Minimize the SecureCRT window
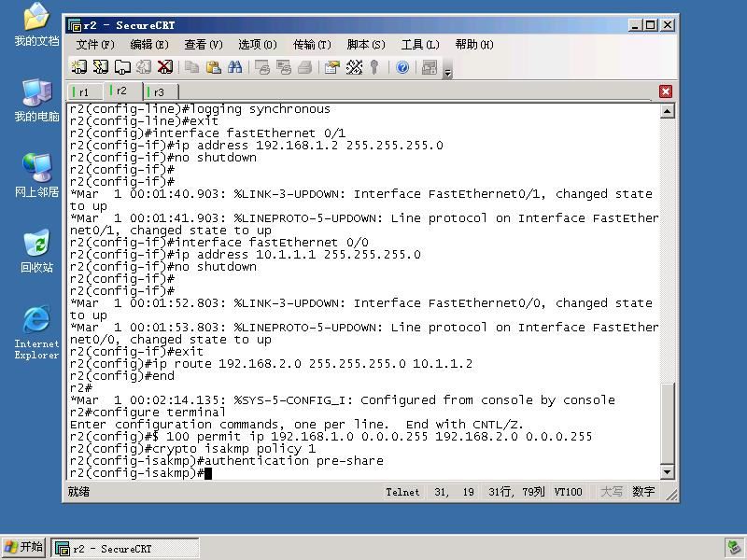Viewport: 747px width, 560px height. (634, 25)
